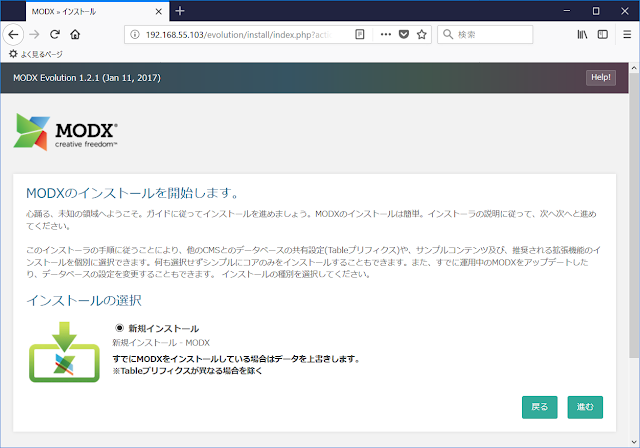Open the Firefox hamburger menu
The image size is (640, 448).
(x=627, y=35)
